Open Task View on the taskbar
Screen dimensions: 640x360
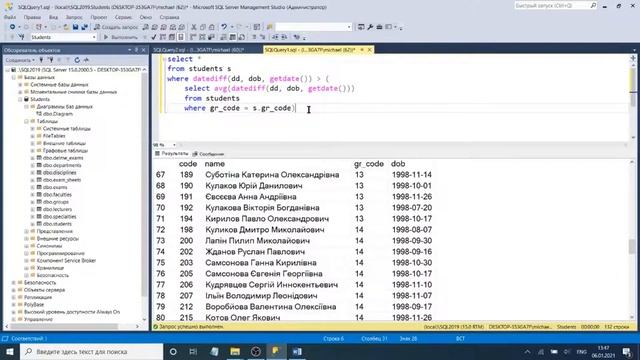(x=193, y=351)
